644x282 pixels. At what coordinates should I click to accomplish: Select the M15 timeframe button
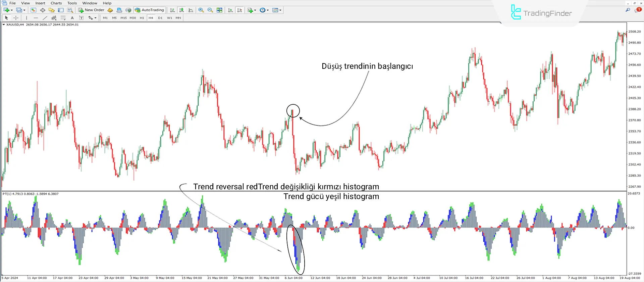click(123, 18)
